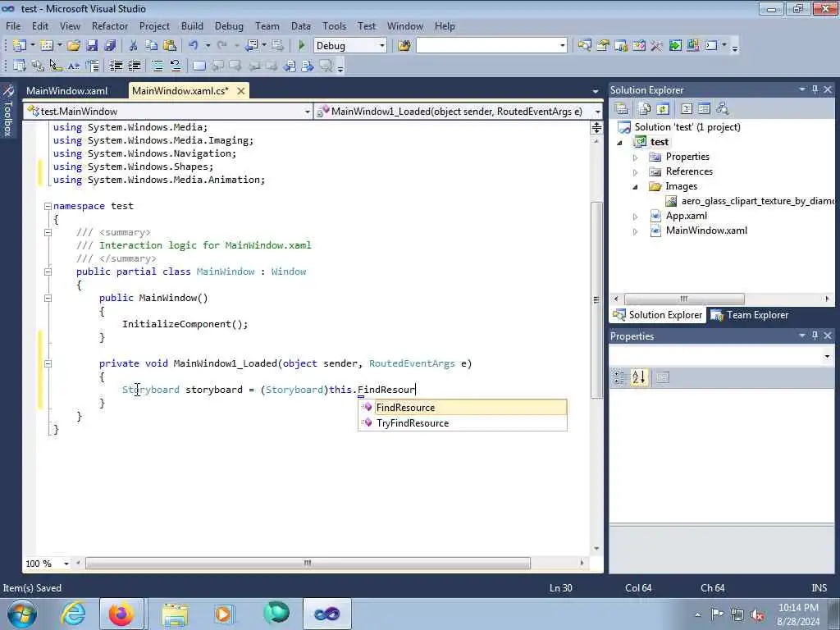
Task: Click the New Project toolbar icon
Action: point(20,46)
